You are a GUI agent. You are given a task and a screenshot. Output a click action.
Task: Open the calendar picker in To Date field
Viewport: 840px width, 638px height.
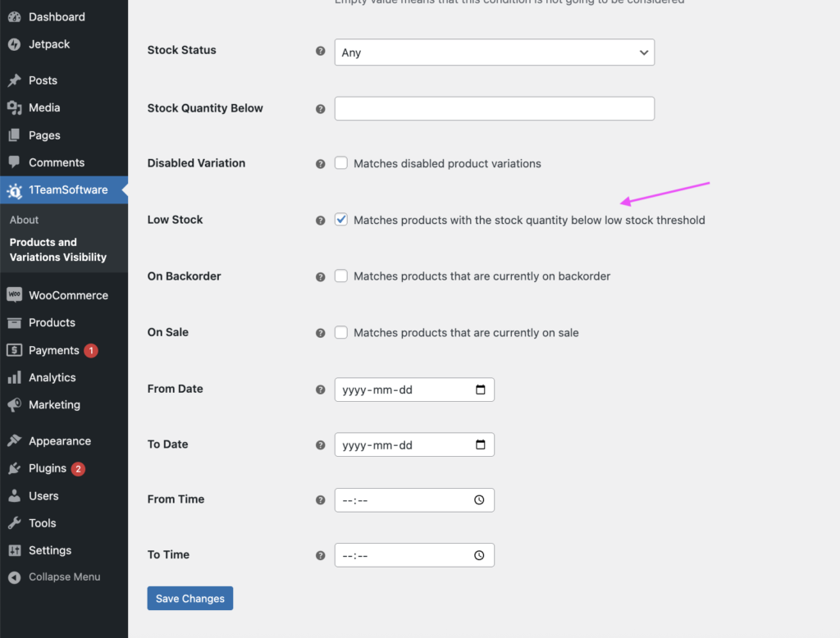[481, 445]
